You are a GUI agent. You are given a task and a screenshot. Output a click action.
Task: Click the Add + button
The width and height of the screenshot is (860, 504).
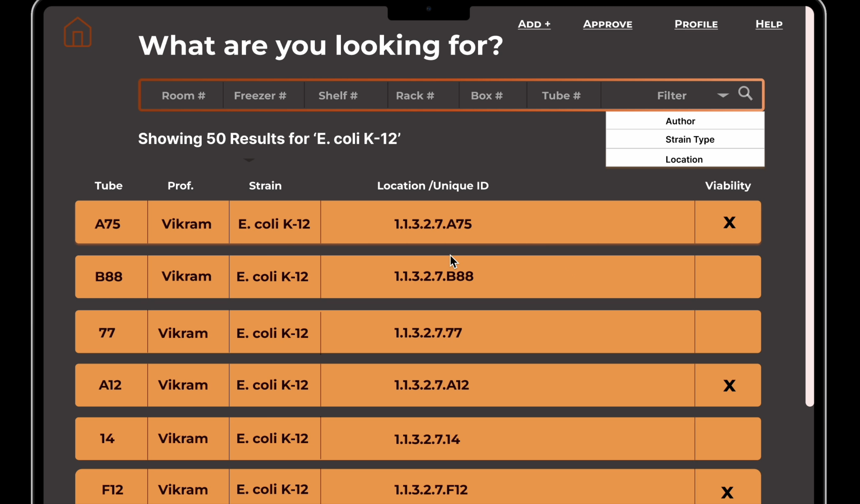[534, 24]
